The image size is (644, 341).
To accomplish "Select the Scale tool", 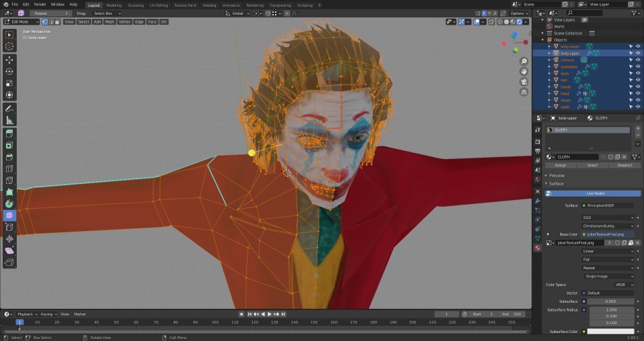I will [9, 83].
